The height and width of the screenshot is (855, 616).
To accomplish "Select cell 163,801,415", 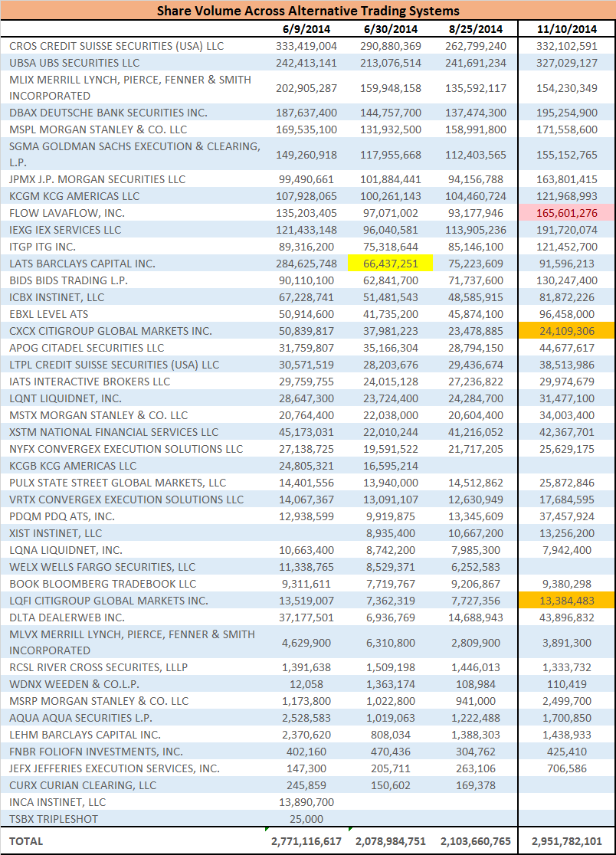I will (567, 179).
